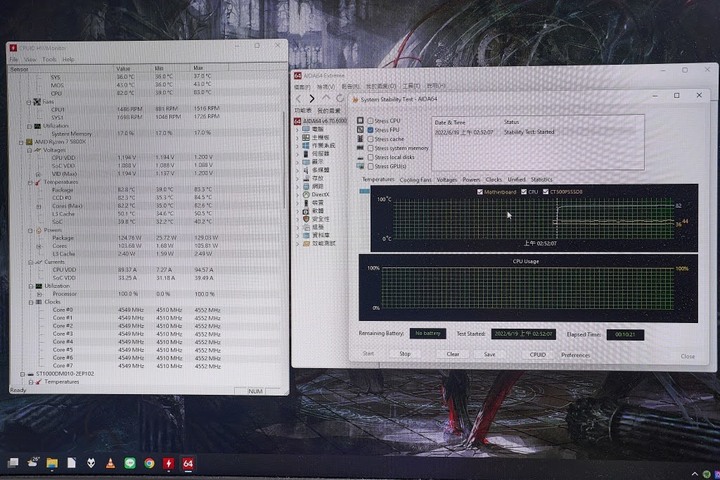Click the CPU chip icon beside Stress CPU
Image resolution: width=720 pixels, height=480 pixels.
point(360,121)
